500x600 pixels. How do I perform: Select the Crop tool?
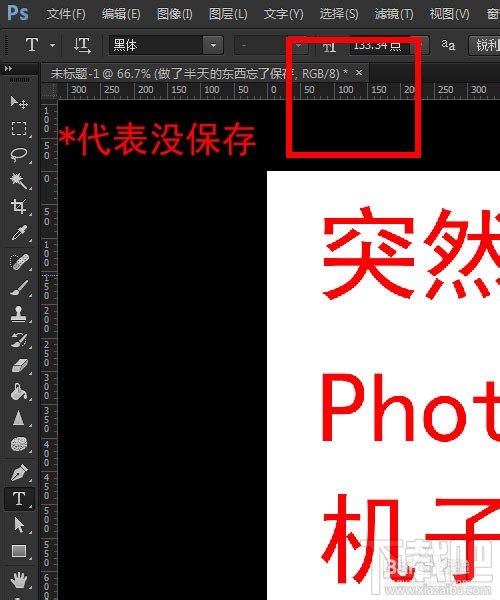19,207
